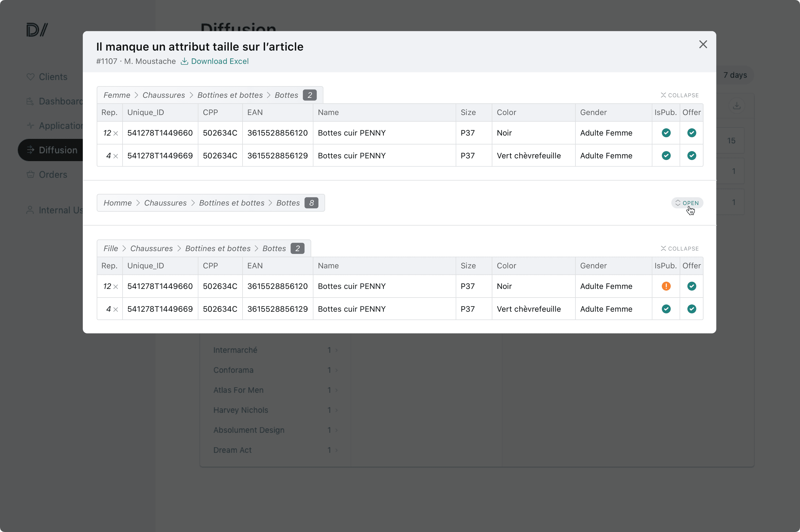This screenshot has width=800, height=532.
Task: Select Femme in the first breadcrumb
Action: click(117, 95)
